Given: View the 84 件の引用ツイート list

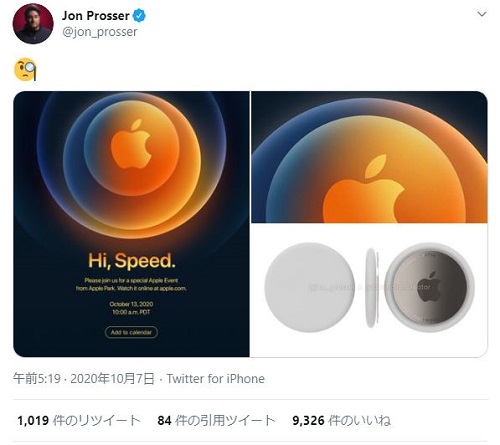Looking at the screenshot, I should tap(216, 420).
